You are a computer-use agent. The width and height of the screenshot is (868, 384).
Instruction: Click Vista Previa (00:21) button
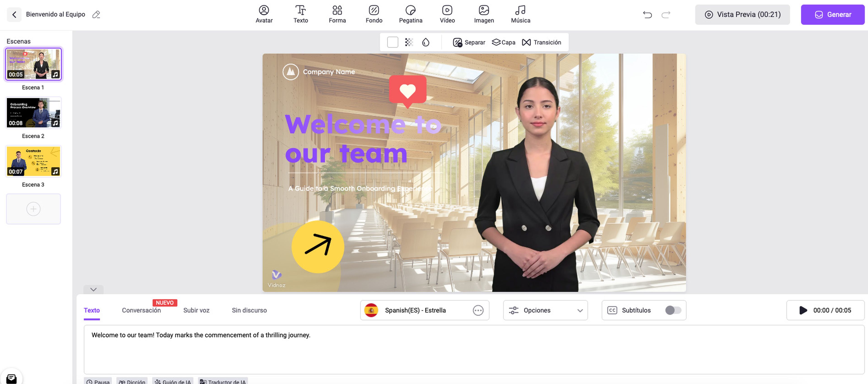[x=742, y=14]
